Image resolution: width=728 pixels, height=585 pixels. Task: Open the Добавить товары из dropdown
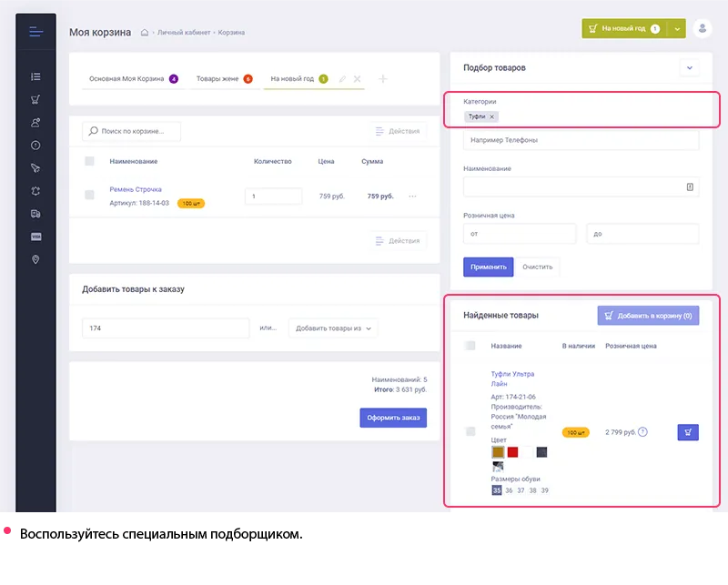(332, 329)
